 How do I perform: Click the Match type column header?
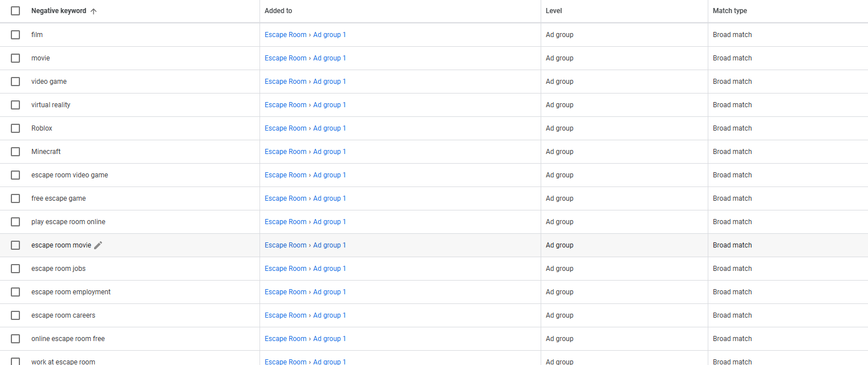(729, 11)
